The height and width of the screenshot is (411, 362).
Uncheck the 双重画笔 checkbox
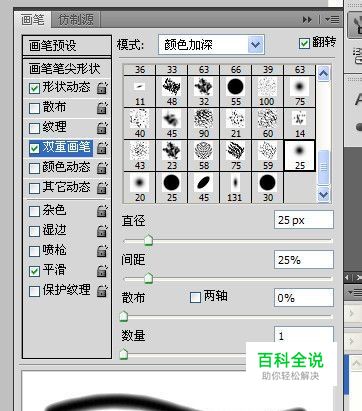click(34, 148)
